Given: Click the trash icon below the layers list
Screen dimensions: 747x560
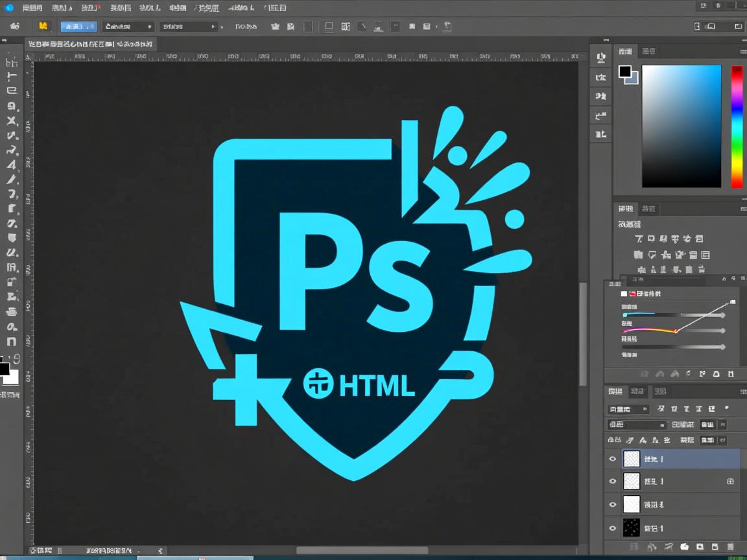Looking at the screenshot, I should click(x=731, y=547).
